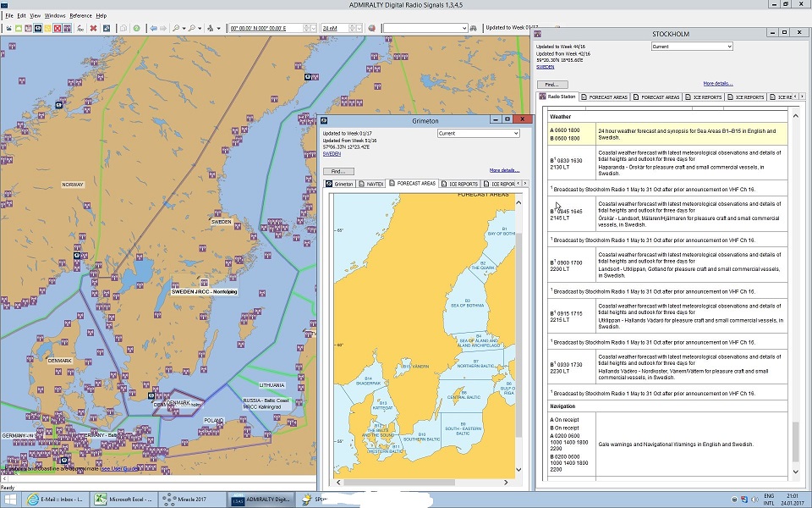Click the coordinates field stepper arrows
Viewport: 812px width, 508px height.
[306, 29]
